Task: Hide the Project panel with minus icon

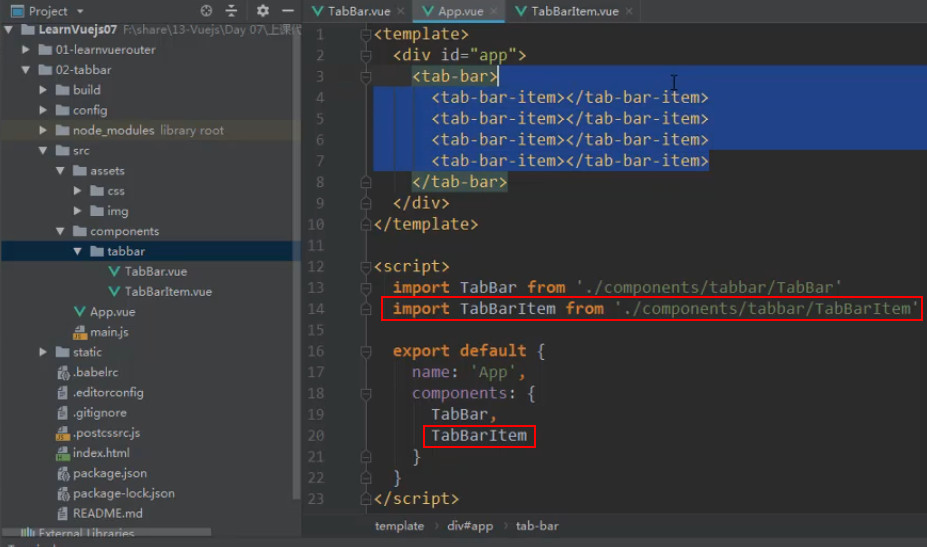Action: 288,11
